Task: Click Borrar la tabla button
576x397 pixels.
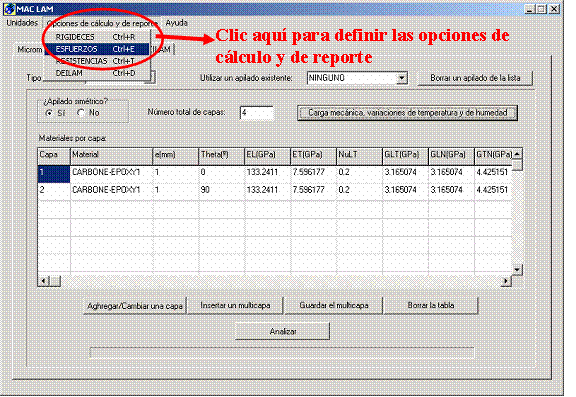Action: coord(431,306)
